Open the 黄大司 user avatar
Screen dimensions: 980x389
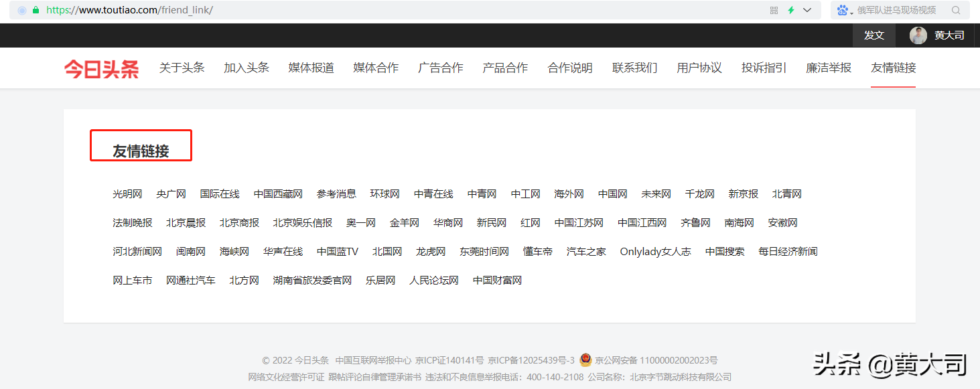pyautogui.click(x=918, y=35)
